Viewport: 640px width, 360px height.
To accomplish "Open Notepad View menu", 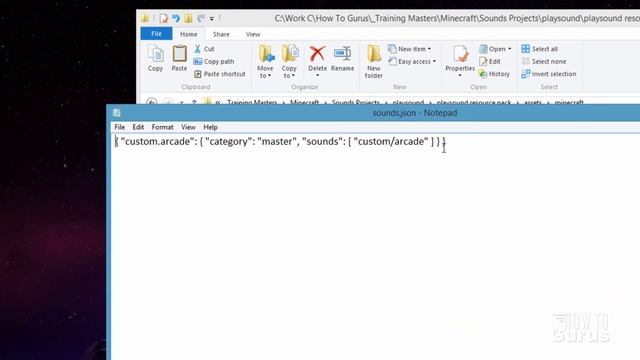I will 188,127.
